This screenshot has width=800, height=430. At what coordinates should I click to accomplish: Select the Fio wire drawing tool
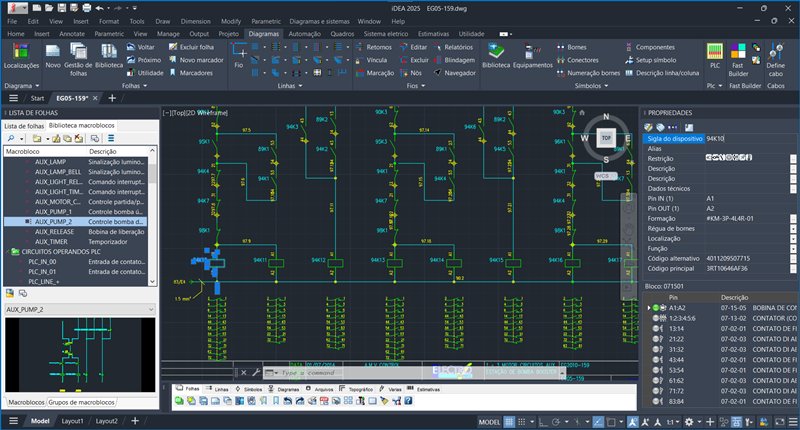(238, 52)
